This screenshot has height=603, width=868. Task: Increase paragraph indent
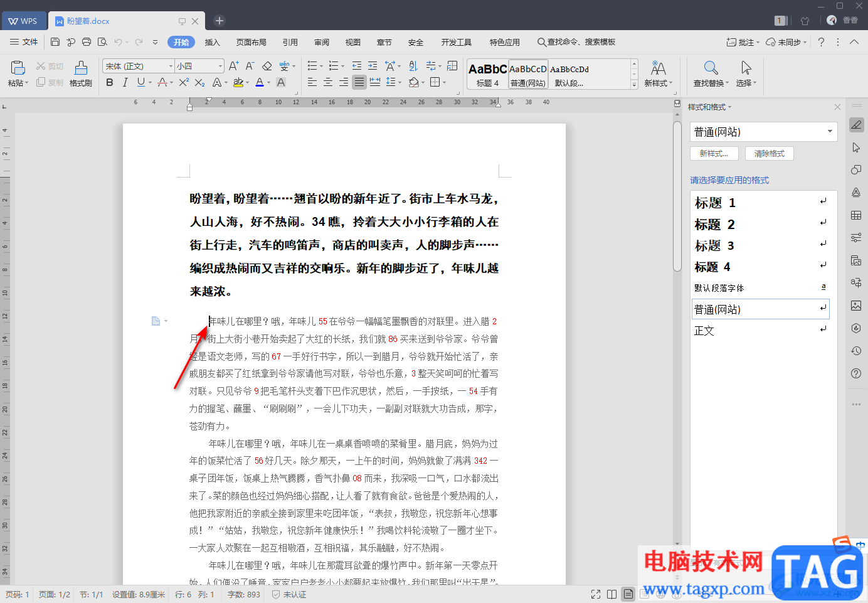[373, 66]
